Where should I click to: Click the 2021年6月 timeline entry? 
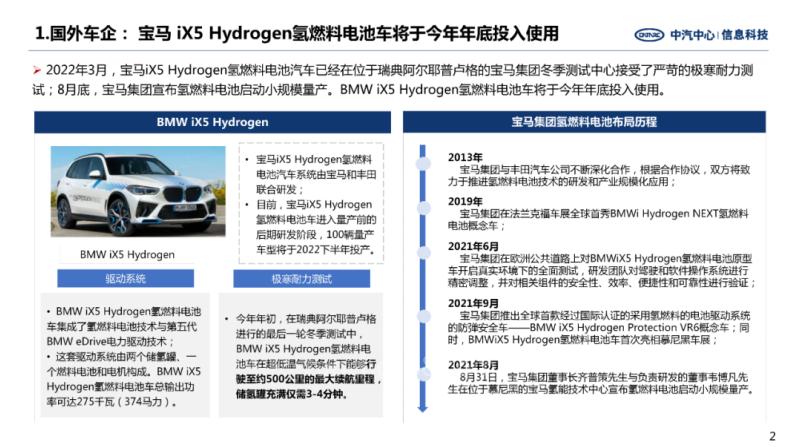click(x=473, y=246)
